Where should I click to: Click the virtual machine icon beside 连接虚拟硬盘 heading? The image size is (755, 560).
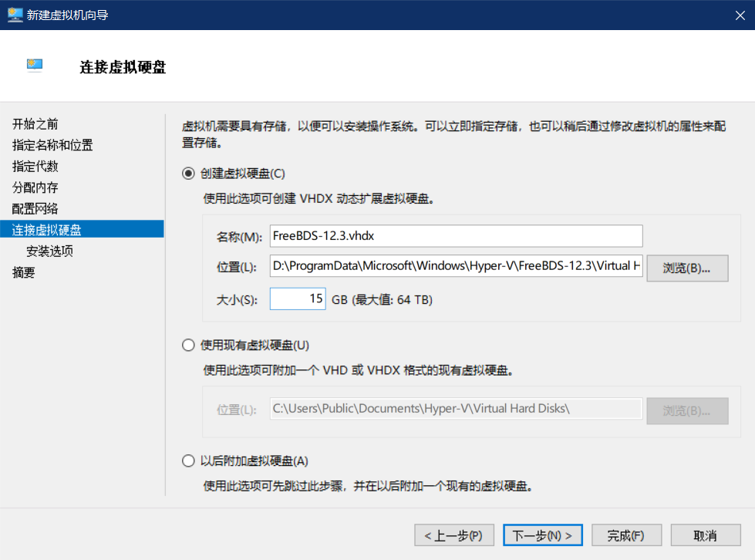click(x=35, y=65)
